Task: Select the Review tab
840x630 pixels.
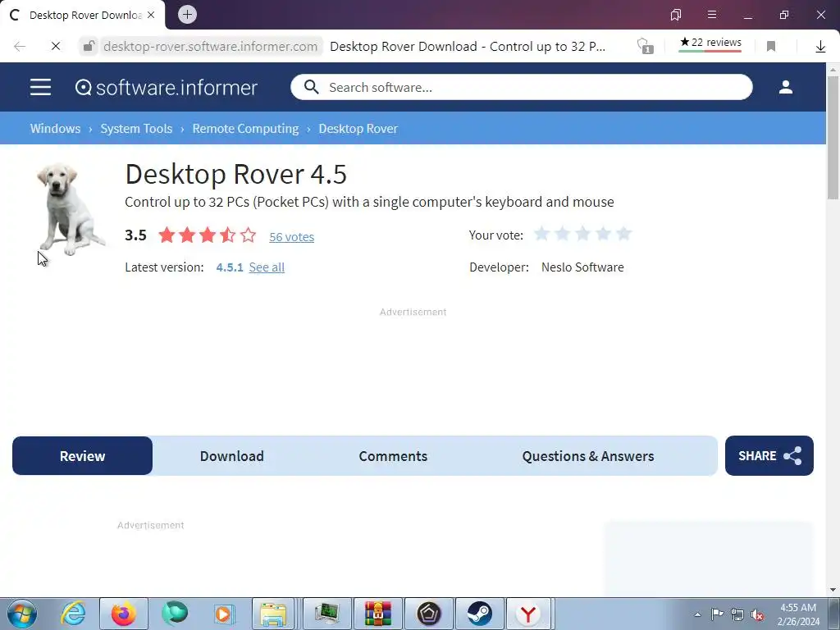Action: tap(83, 456)
